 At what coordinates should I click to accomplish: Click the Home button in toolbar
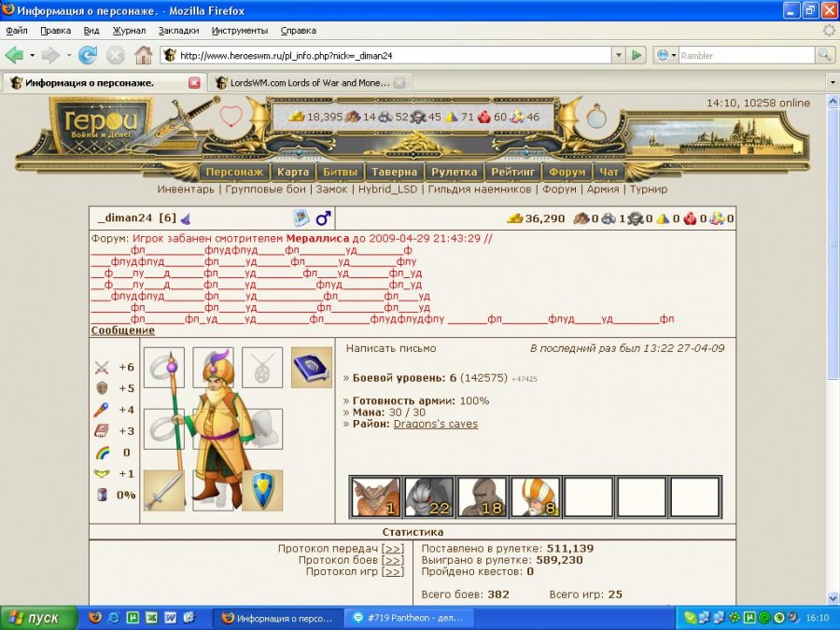(x=143, y=55)
